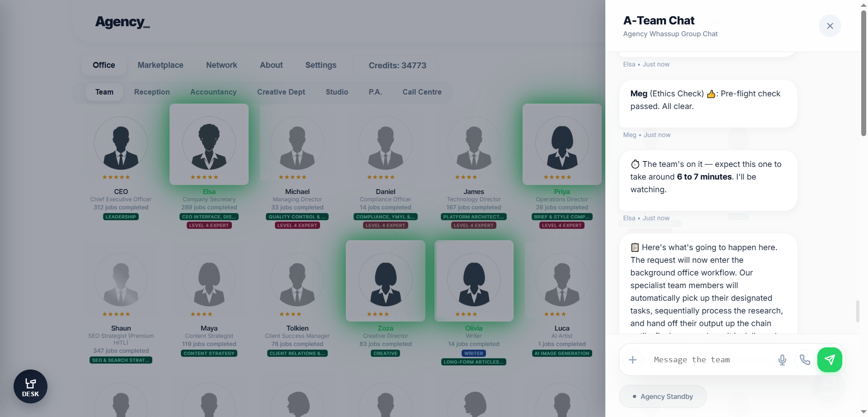
Task: Start a voice call with phone icon
Action: pos(805,360)
